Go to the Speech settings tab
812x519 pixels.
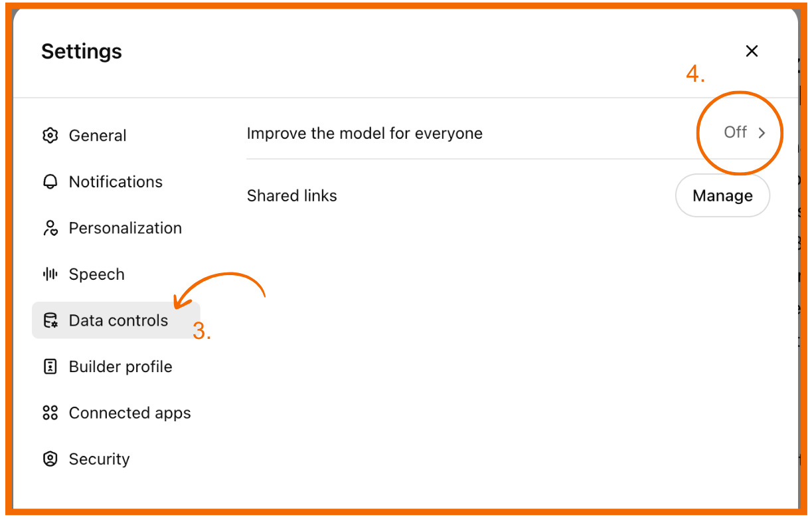(96, 274)
